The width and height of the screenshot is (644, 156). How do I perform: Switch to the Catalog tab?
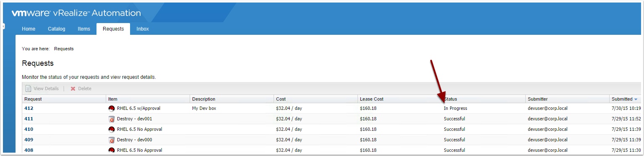pyautogui.click(x=57, y=29)
